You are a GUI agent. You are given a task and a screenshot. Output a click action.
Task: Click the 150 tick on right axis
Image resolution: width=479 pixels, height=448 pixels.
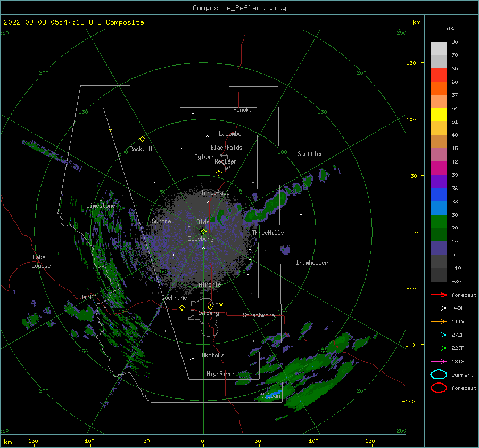tap(411, 63)
